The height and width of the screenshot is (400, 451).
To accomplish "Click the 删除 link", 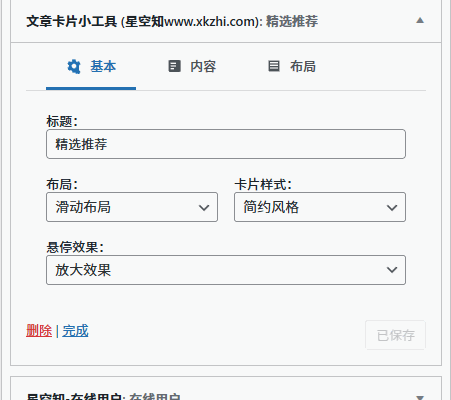I will coord(39,331).
